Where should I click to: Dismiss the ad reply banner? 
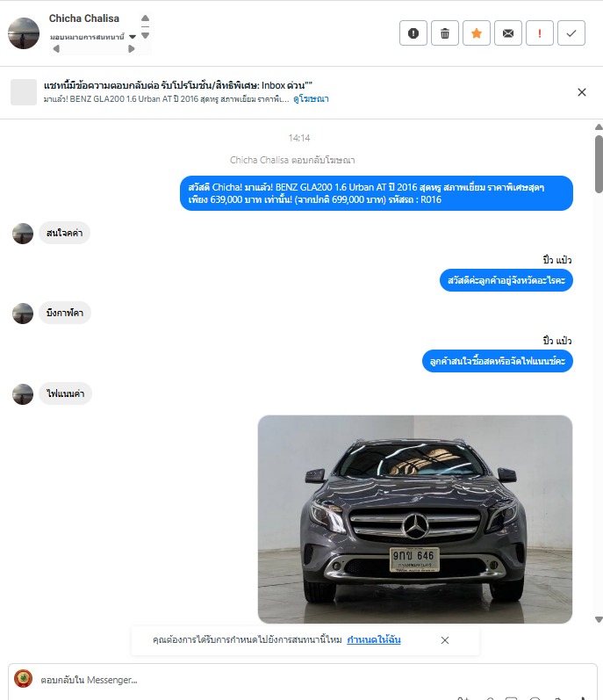(x=582, y=92)
